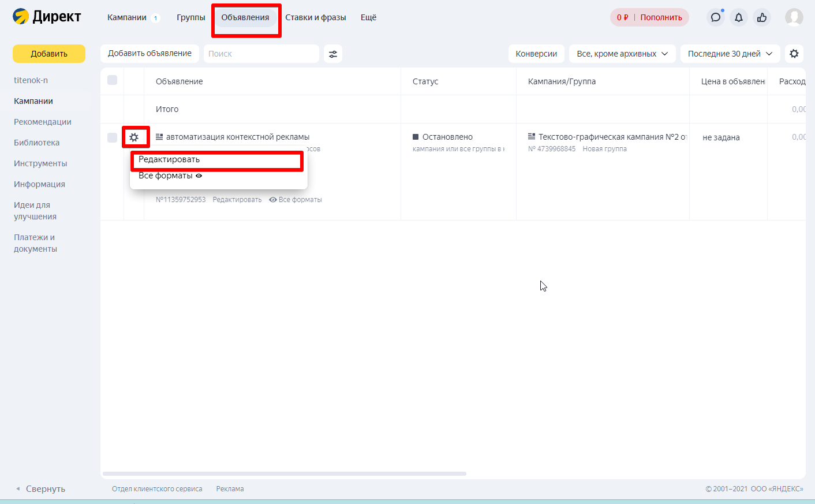Open table column settings gear
815x504 pixels.
pos(794,54)
